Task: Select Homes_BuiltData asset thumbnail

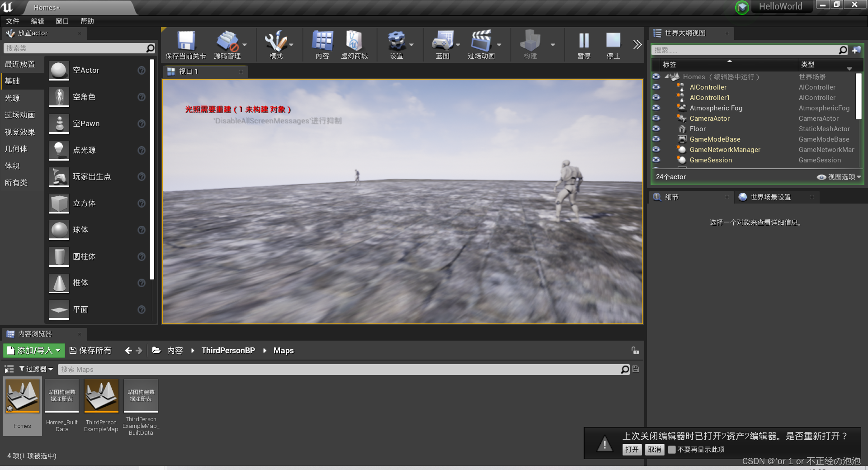Action: coord(62,396)
